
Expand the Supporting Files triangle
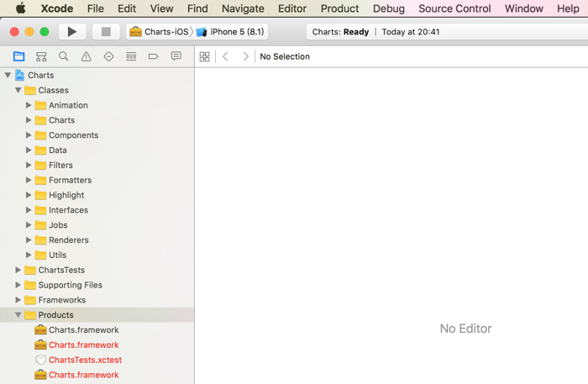click(18, 285)
